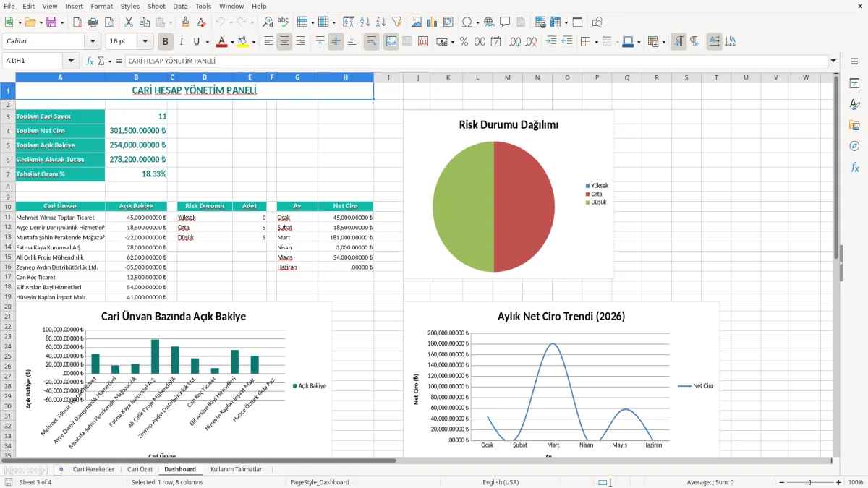The width and height of the screenshot is (868, 488).
Task: Expand the Name Box dropdown
Action: 71,61
